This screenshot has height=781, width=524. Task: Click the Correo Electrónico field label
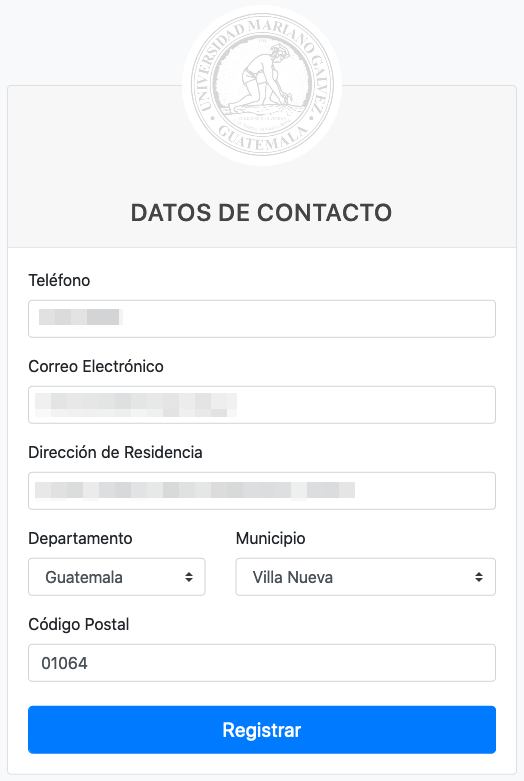click(x=96, y=367)
